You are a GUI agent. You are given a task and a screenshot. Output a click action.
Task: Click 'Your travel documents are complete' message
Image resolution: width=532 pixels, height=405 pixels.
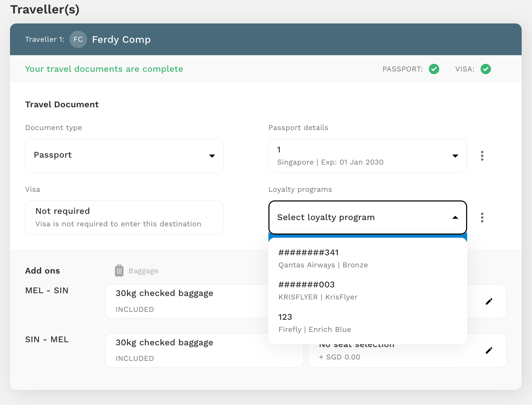[104, 69]
